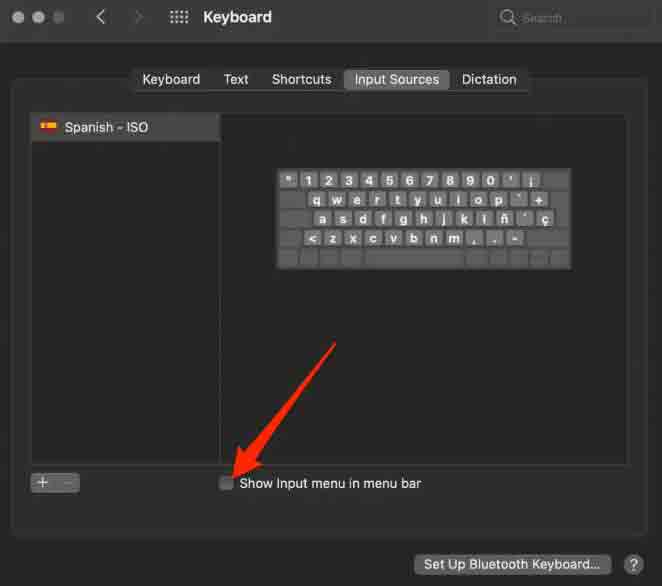Add an input source with plus button
Image resolution: width=662 pixels, height=586 pixels.
coord(43,483)
